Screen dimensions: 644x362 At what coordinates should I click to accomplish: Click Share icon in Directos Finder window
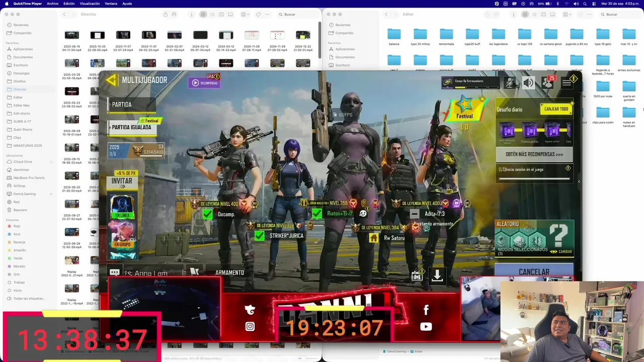click(166, 14)
